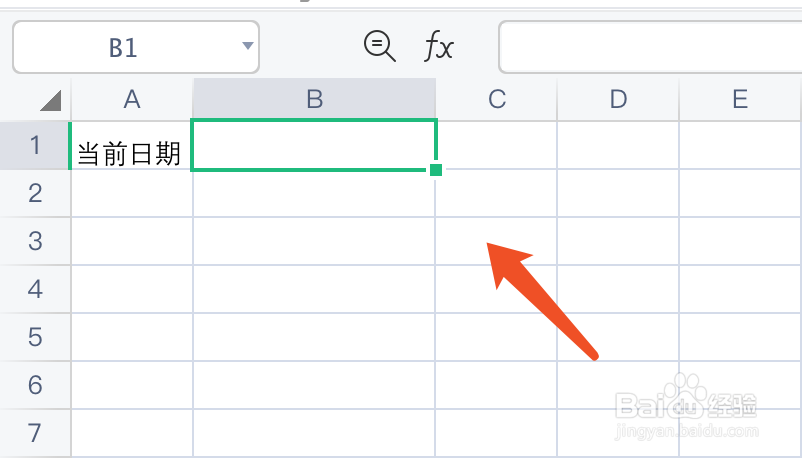Select column D header
This screenshot has height=458, width=802.
coord(618,99)
